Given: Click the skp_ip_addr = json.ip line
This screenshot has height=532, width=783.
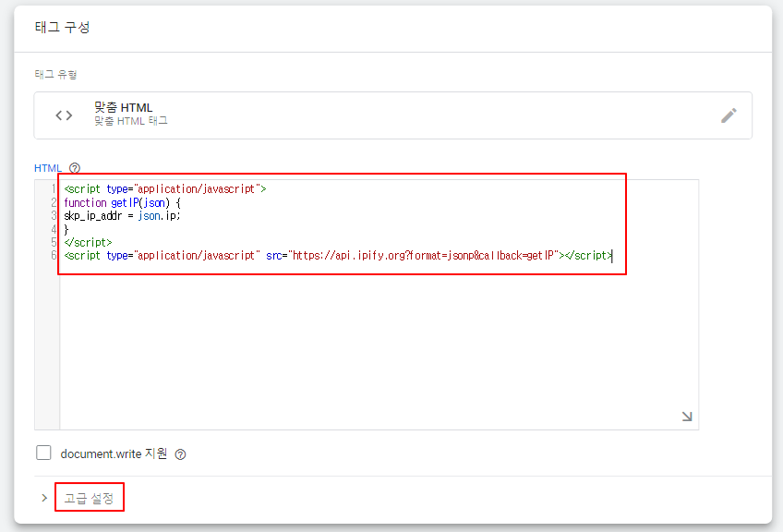Looking at the screenshot, I should (122, 216).
